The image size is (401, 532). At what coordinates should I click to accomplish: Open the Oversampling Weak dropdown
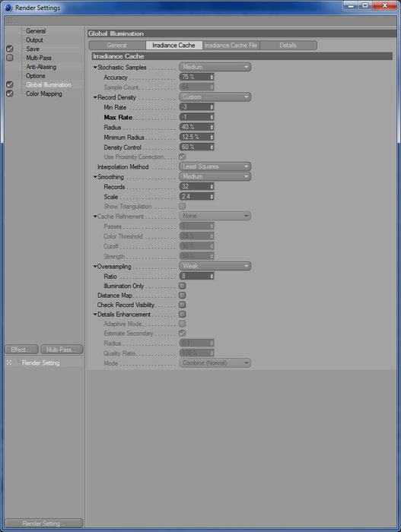[x=215, y=266]
